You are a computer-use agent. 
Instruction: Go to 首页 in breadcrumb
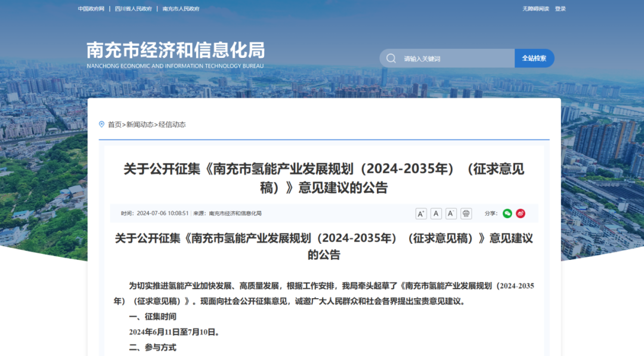[114, 125]
